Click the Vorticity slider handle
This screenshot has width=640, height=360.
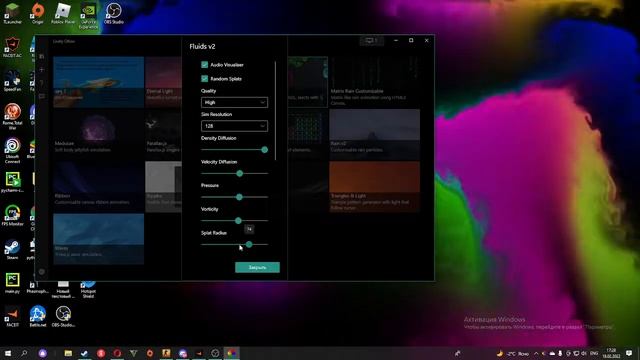(x=238, y=221)
